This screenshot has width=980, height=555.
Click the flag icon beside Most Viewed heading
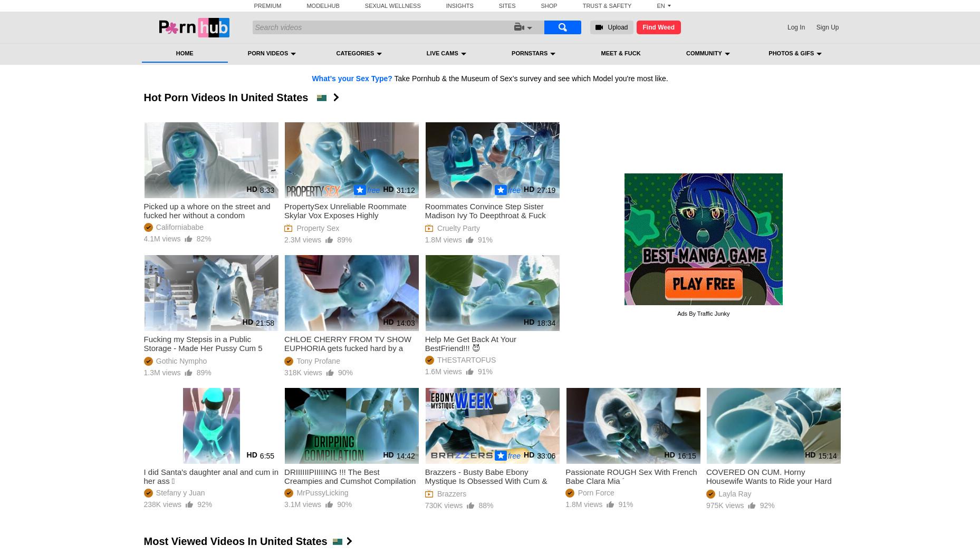[x=338, y=541]
